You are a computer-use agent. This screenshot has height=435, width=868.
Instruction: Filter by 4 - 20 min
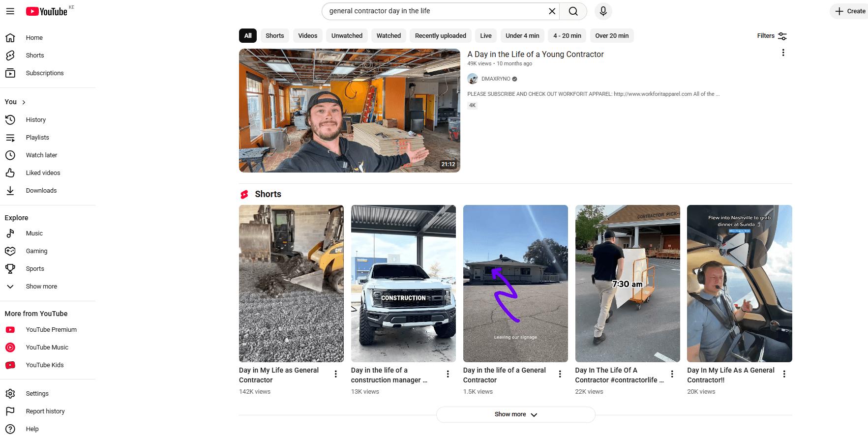tap(567, 36)
